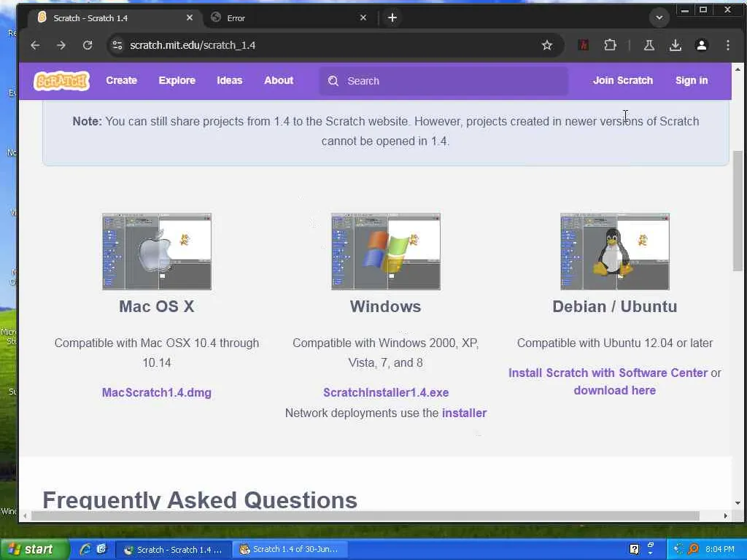Open site information icon in address bar
The width and height of the screenshot is (747, 560).
(117, 45)
